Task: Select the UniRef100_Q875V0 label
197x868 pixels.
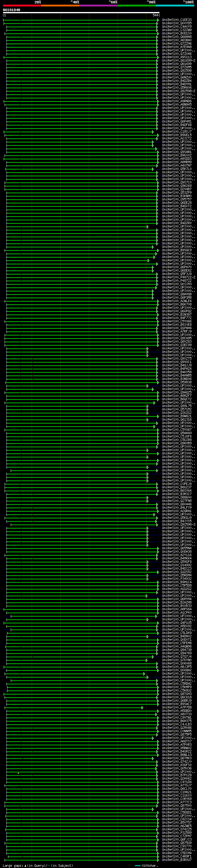Action: [176, 806]
